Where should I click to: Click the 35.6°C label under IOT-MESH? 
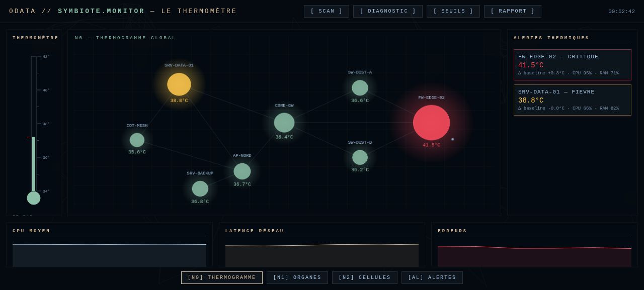[x=137, y=152]
